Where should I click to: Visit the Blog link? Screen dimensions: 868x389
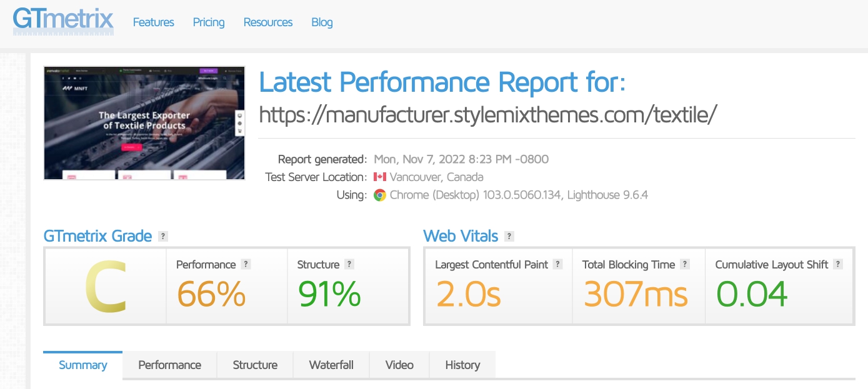pos(322,22)
